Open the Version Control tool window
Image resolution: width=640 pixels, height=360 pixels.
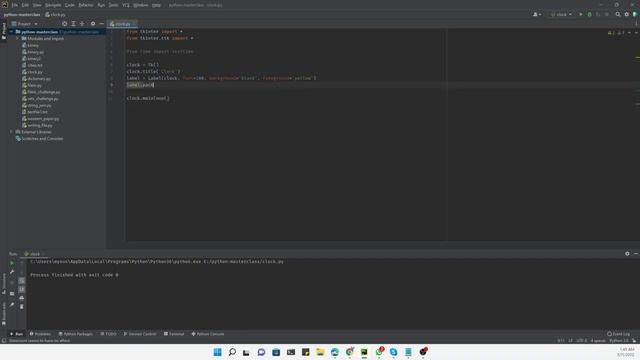point(140,334)
